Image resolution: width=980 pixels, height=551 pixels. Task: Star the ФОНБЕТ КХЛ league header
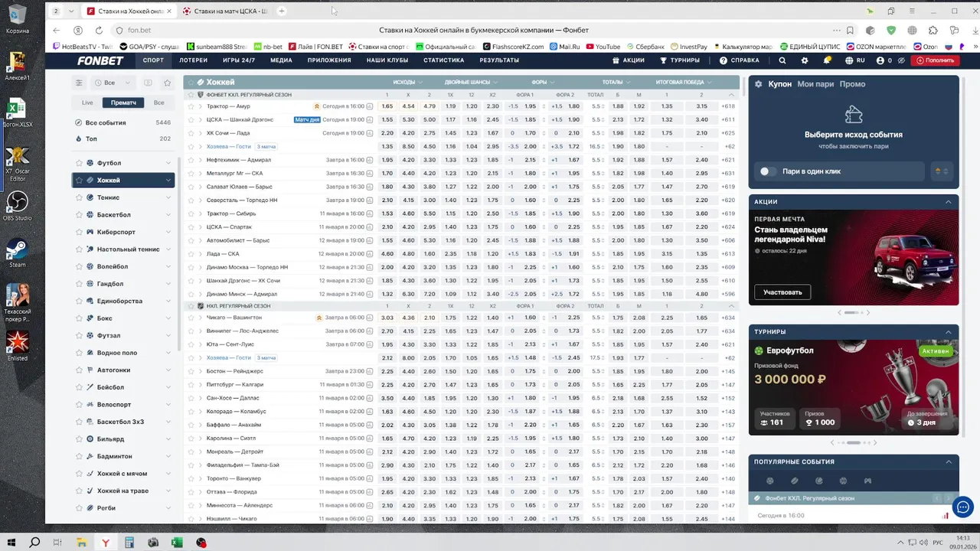click(191, 95)
